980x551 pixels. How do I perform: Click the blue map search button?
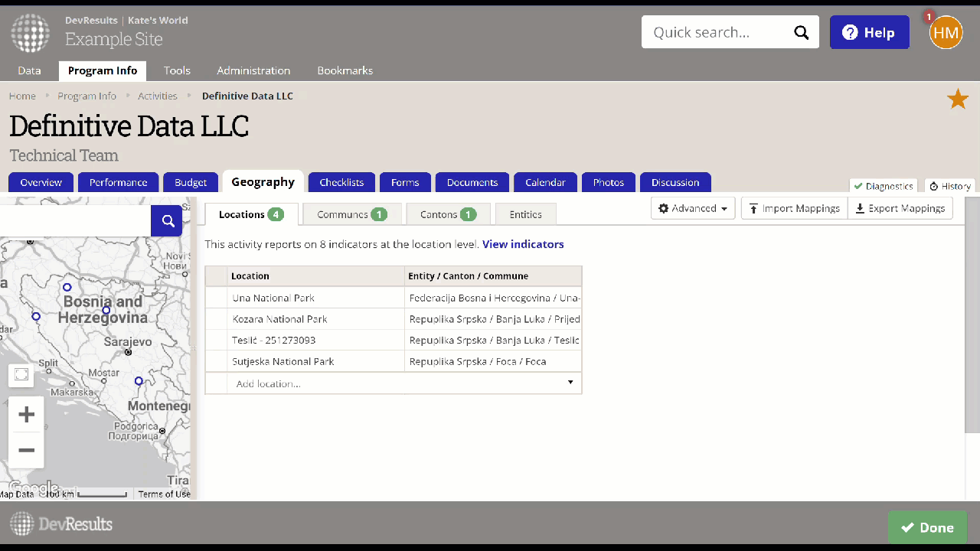[167, 221]
